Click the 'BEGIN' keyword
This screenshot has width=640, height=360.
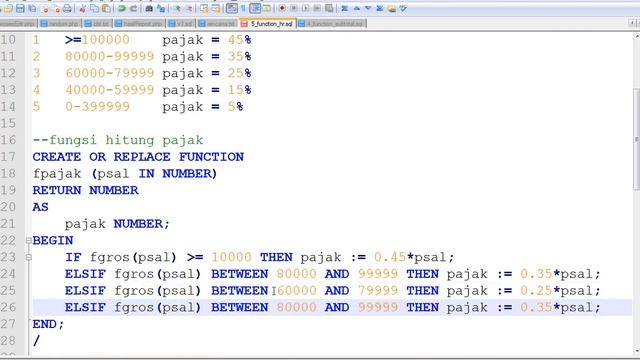tap(53, 240)
